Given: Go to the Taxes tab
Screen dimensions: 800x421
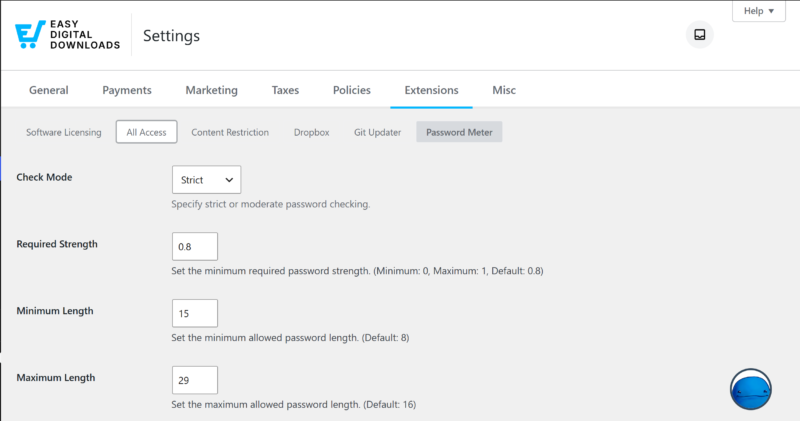Looking at the screenshot, I should click(x=285, y=90).
